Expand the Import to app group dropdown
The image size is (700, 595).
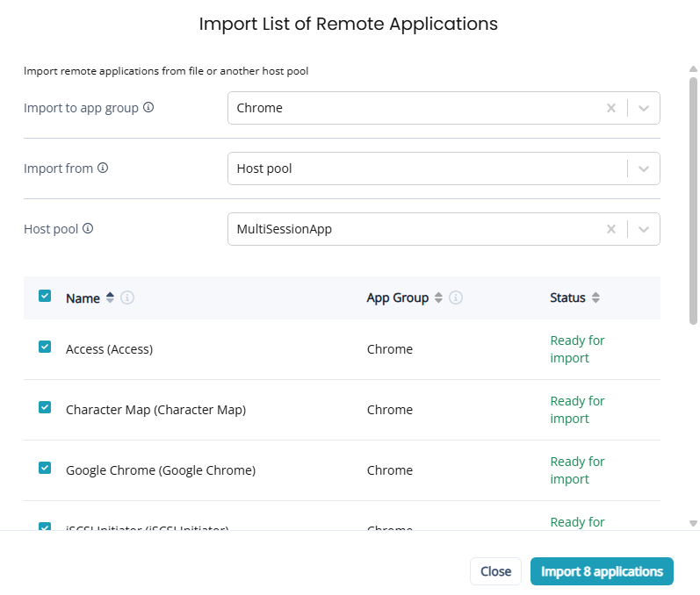tap(644, 108)
